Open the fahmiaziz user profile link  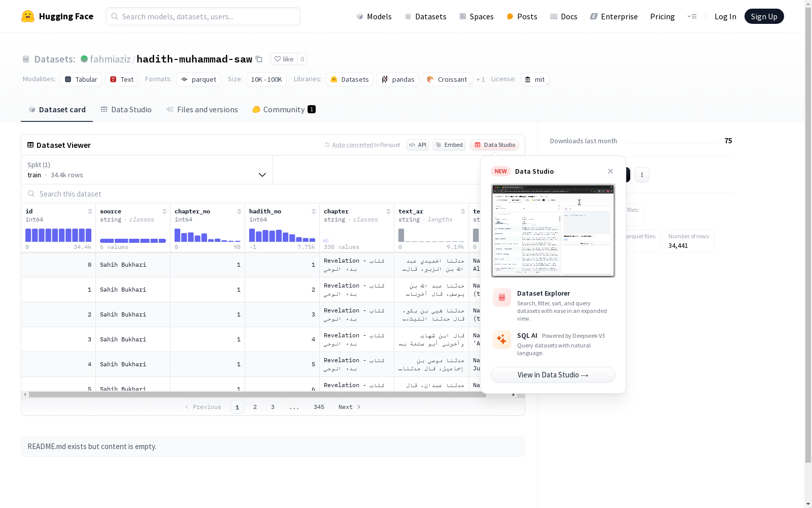110,59
